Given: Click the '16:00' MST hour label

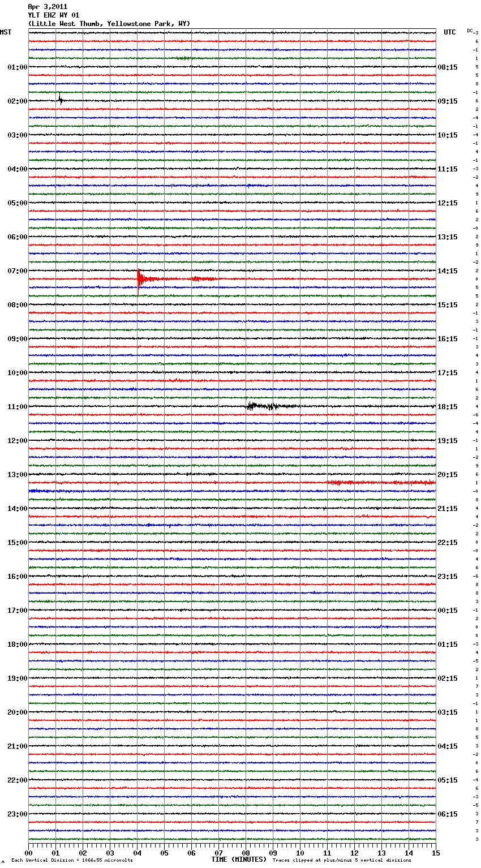Looking at the screenshot, I should point(17,577).
